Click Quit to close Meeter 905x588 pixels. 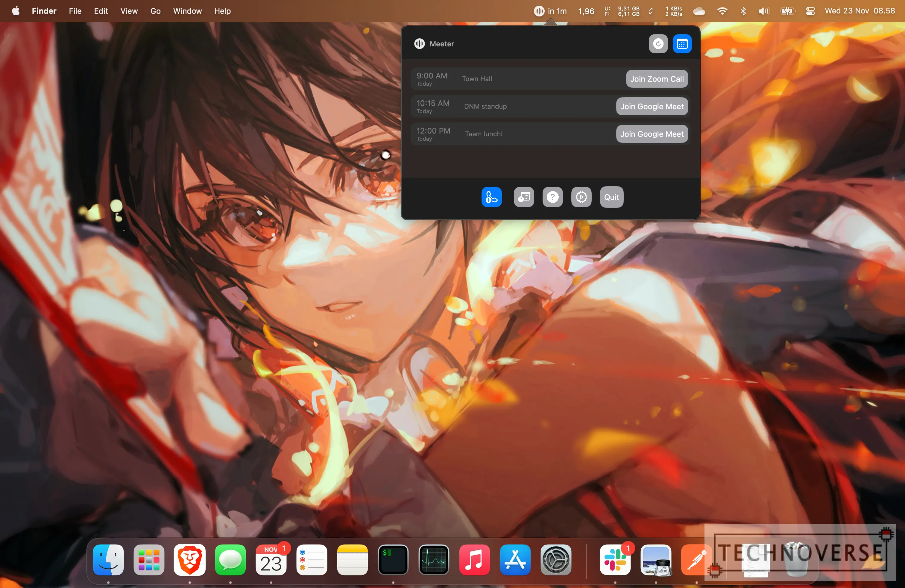tap(610, 197)
